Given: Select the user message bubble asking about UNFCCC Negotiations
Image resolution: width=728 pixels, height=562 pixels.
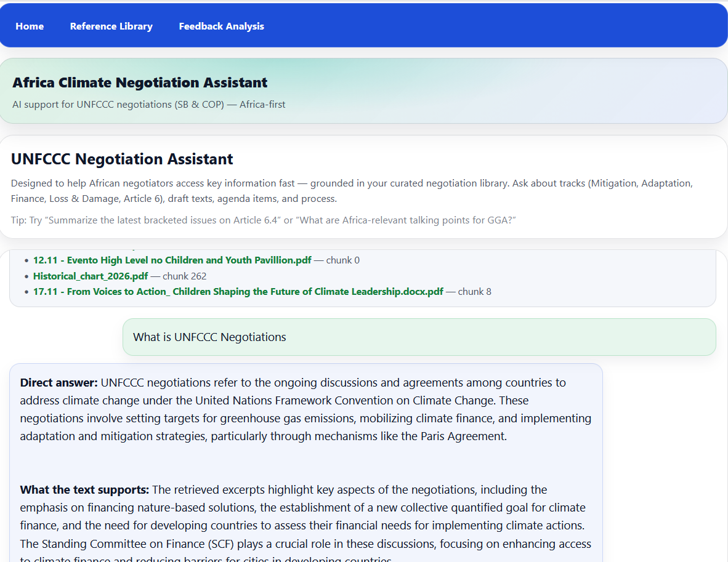Looking at the screenshot, I should (419, 337).
